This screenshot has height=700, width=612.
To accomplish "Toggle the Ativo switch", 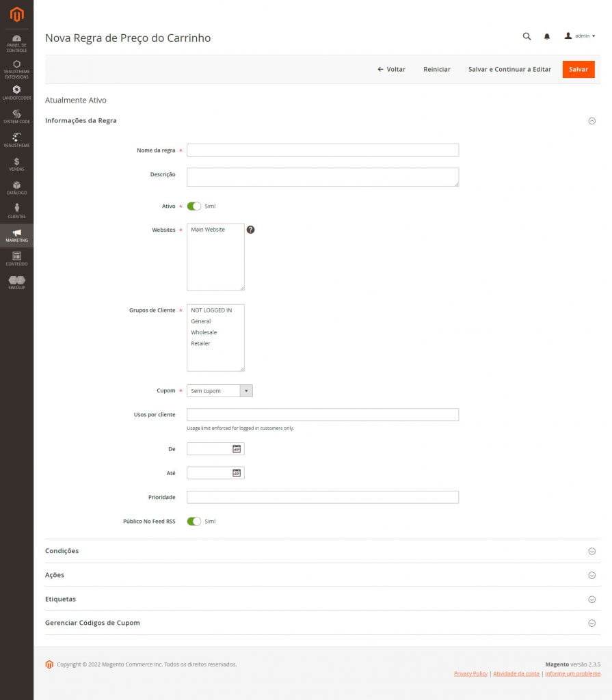I will (x=194, y=206).
